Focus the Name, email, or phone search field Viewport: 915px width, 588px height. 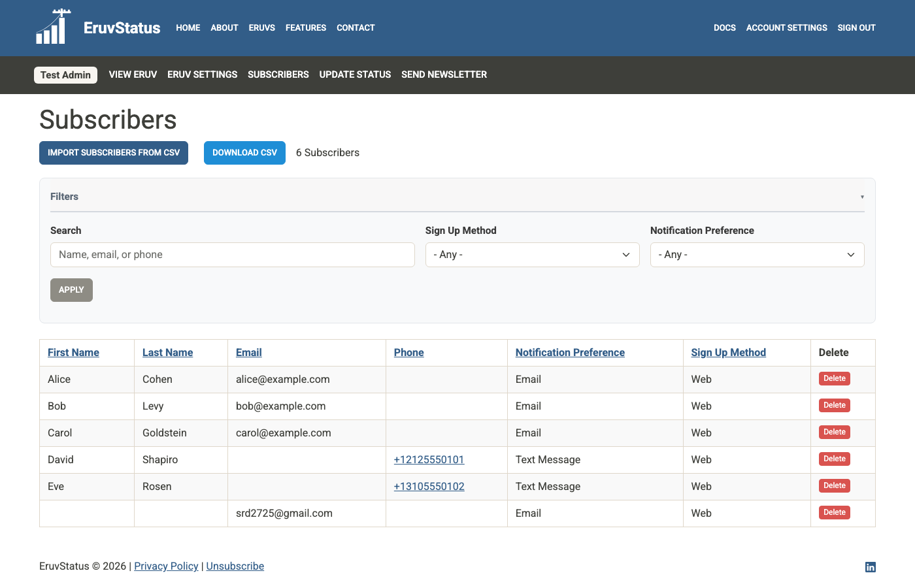[232, 255]
